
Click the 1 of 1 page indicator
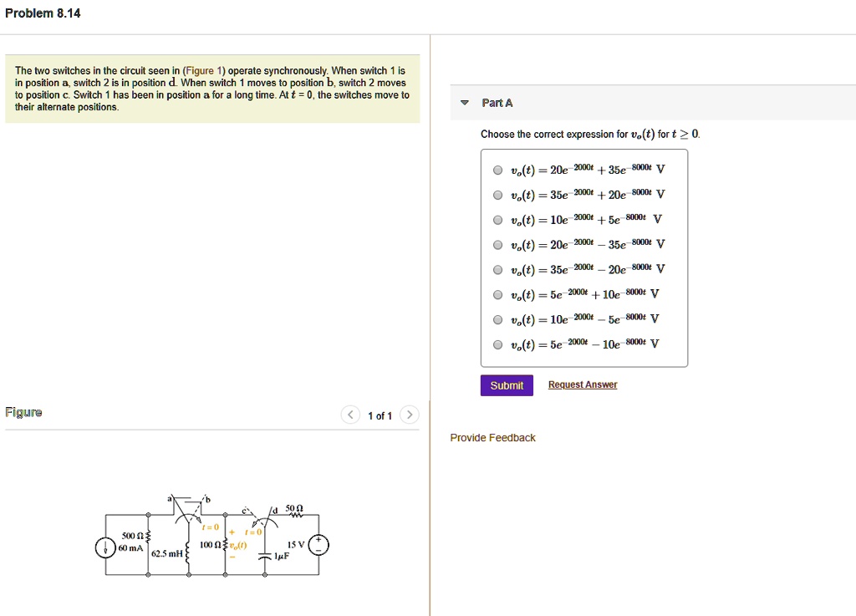tap(380, 415)
